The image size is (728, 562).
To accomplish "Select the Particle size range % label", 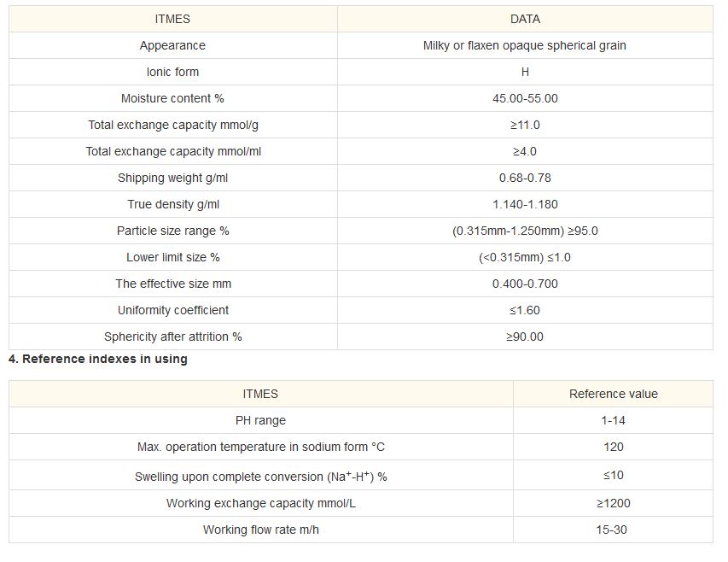I will [x=172, y=231].
